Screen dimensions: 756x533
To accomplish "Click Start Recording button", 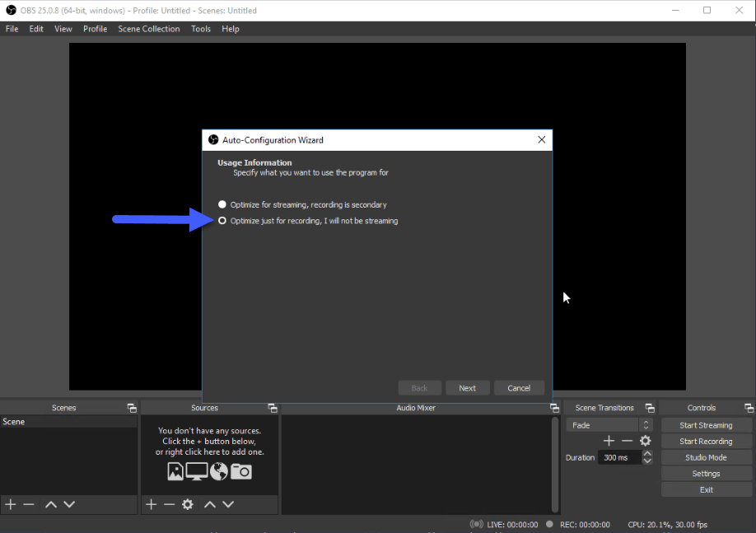I will click(x=706, y=442).
